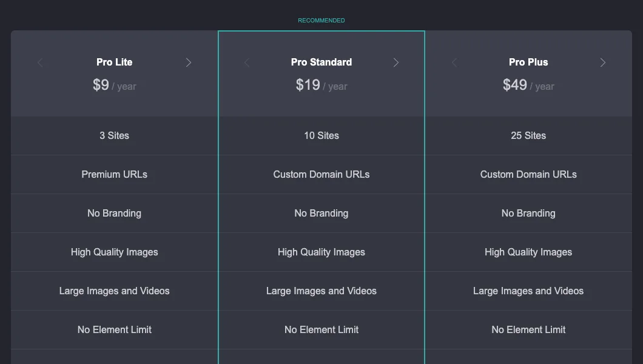Click 'Large Images and Videos' in Pro Lite column
The height and width of the screenshot is (364, 643).
click(115, 291)
